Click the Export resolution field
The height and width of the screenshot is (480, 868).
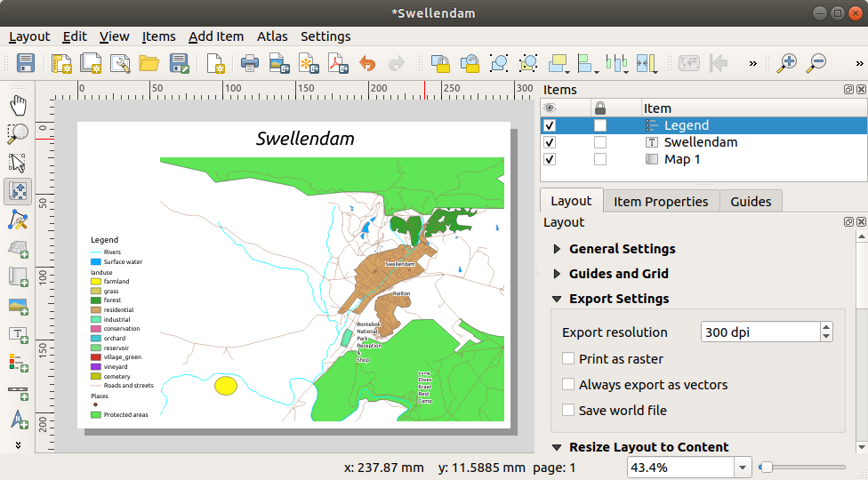[x=759, y=332]
